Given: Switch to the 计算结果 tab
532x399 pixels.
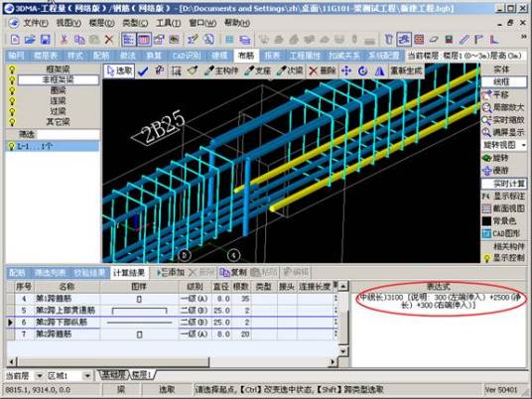Looking at the screenshot, I should (129, 272).
